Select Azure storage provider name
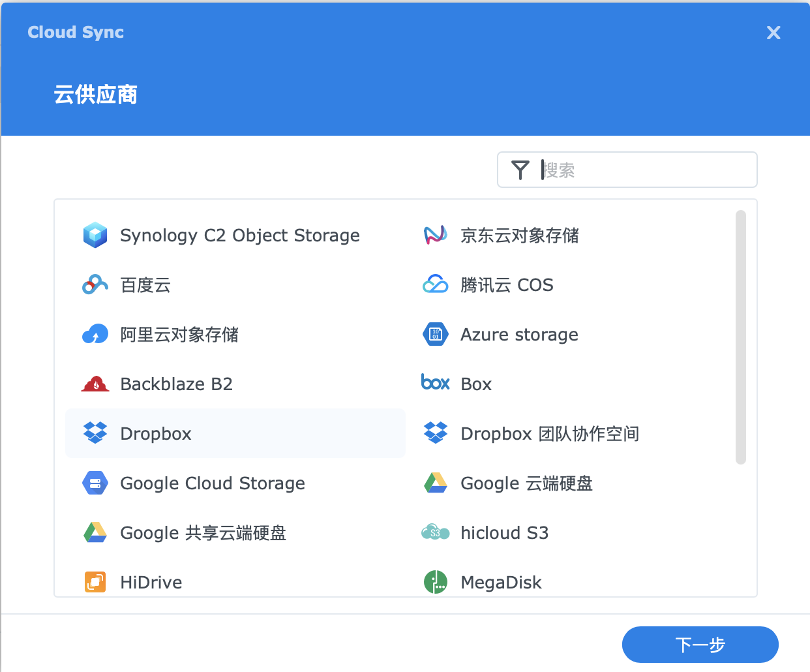Viewport: 810px width, 672px height. point(519,335)
